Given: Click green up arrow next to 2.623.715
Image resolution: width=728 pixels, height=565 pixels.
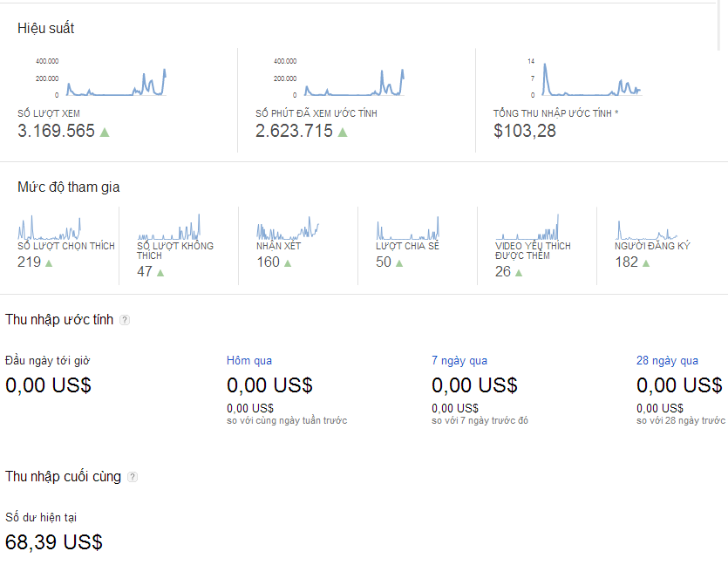Looking at the screenshot, I should coord(343,133).
